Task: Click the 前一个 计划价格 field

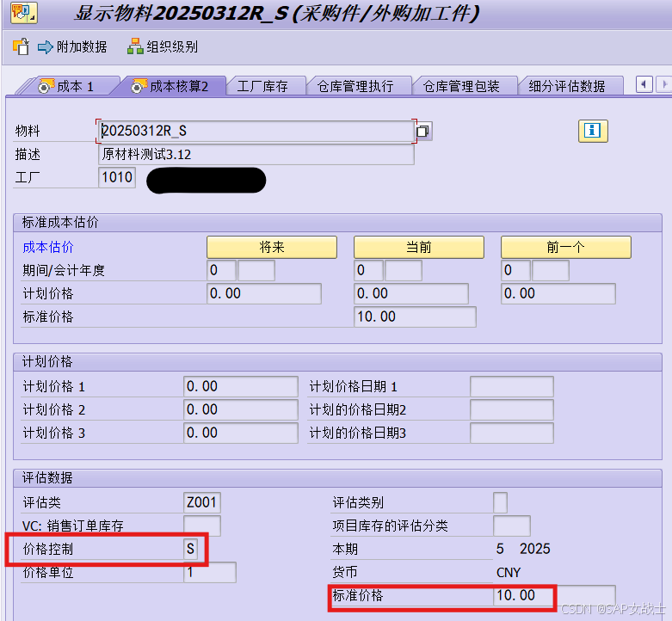Action: tap(558, 293)
